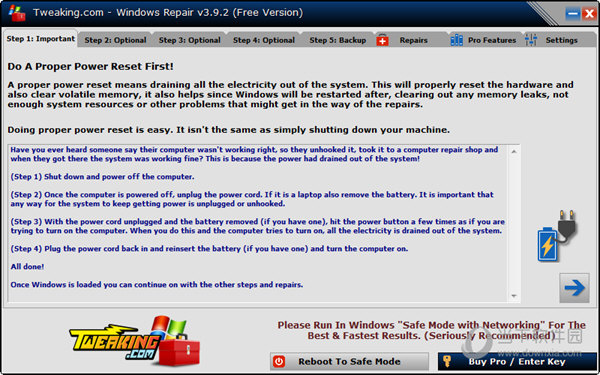Click the app icon in title bar
This screenshot has width=600, height=375.
[17, 13]
